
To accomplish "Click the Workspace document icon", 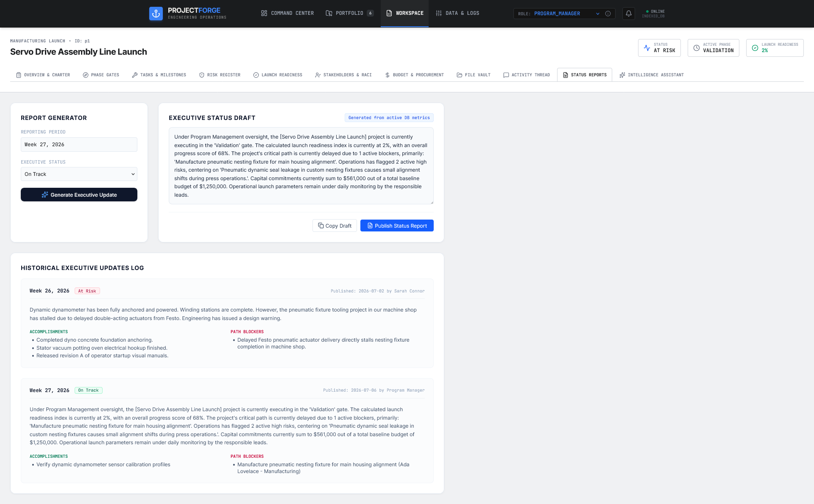I will pos(389,13).
